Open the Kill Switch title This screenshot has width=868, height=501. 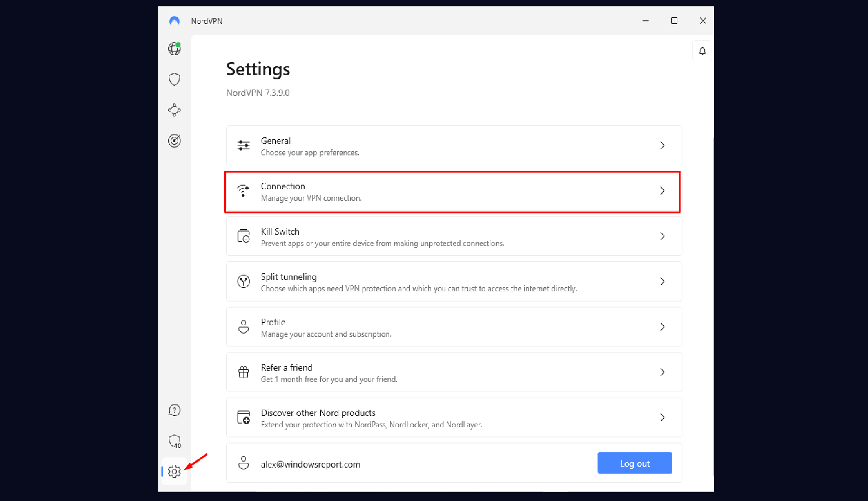(280, 231)
